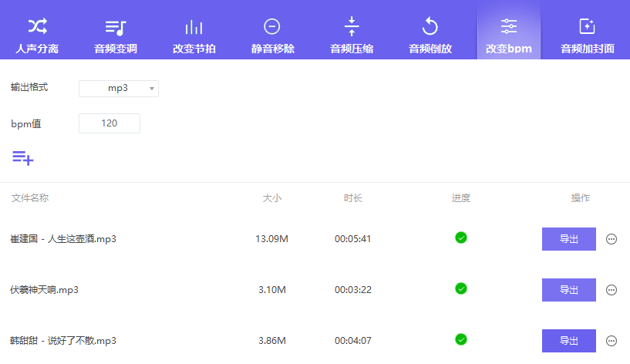This screenshot has height=364, width=630.
Task: Click the bpm值 input field
Action: tap(109, 123)
